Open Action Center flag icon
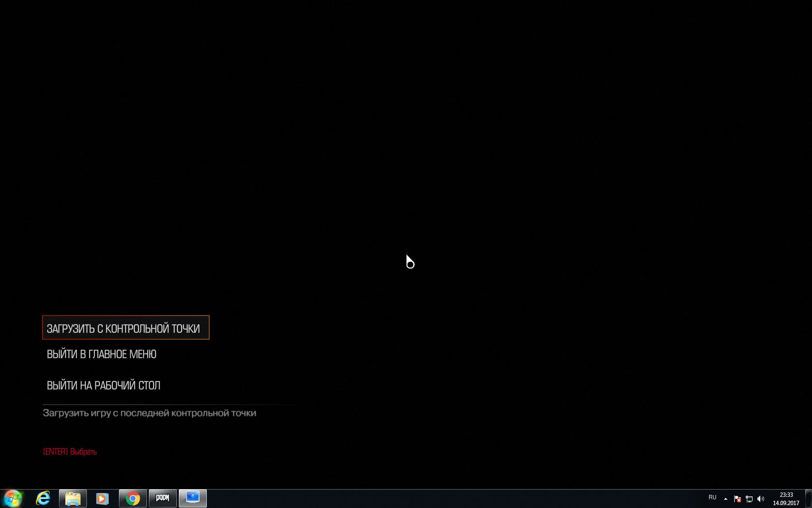The width and height of the screenshot is (812, 508). click(x=738, y=499)
